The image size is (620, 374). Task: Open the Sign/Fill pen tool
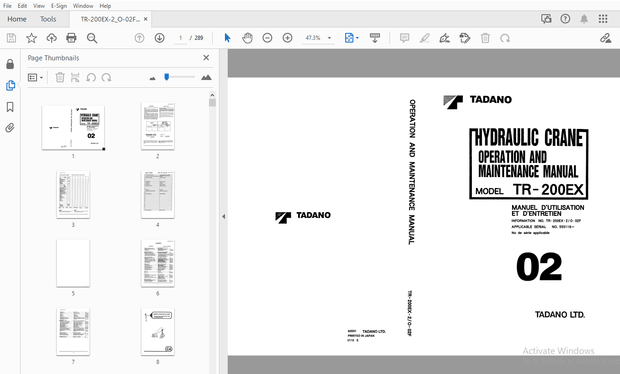pyautogui.click(x=444, y=38)
